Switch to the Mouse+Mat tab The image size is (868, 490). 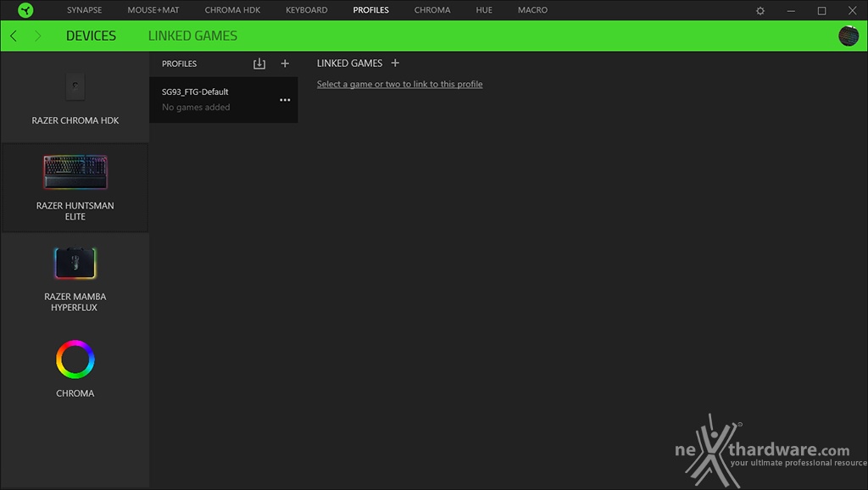tap(153, 10)
